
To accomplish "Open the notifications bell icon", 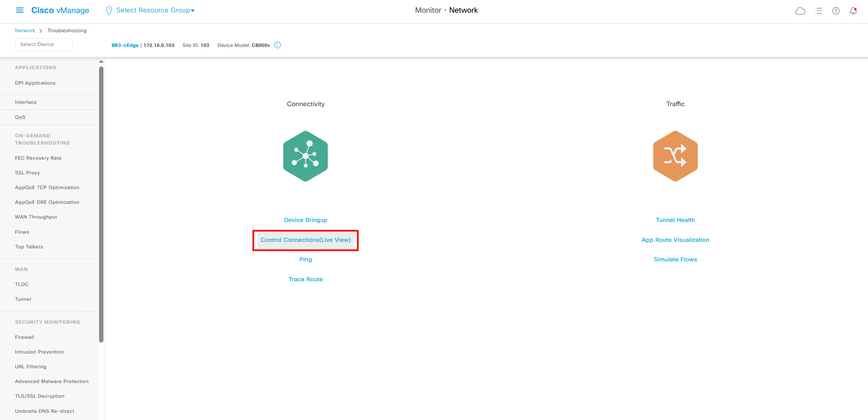I will (853, 11).
